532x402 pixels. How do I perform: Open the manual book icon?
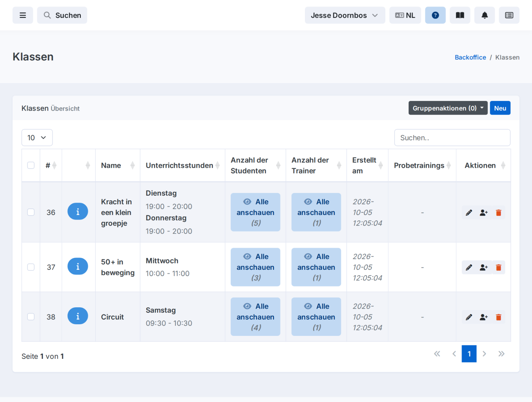(x=460, y=15)
